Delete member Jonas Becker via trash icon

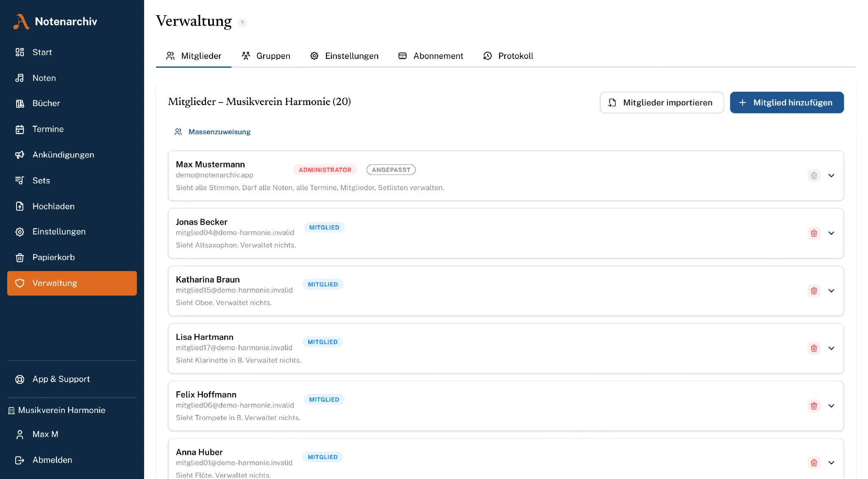[x=814, y=233]
